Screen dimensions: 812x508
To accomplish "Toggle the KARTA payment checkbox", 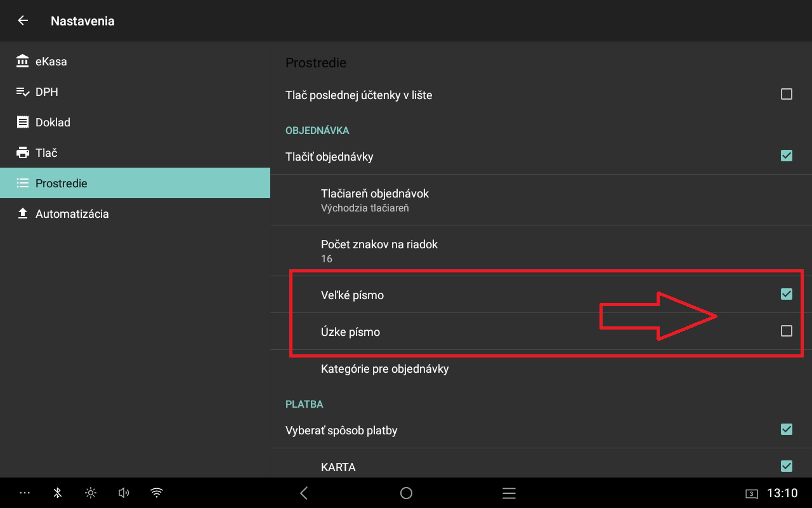I will pyautogui.click(x=786, y=467).
